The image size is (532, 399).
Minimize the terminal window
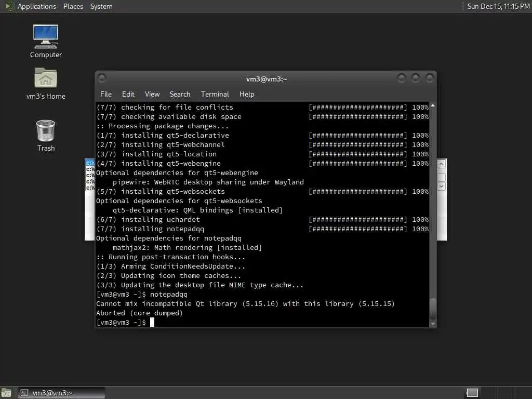(402, 78)
